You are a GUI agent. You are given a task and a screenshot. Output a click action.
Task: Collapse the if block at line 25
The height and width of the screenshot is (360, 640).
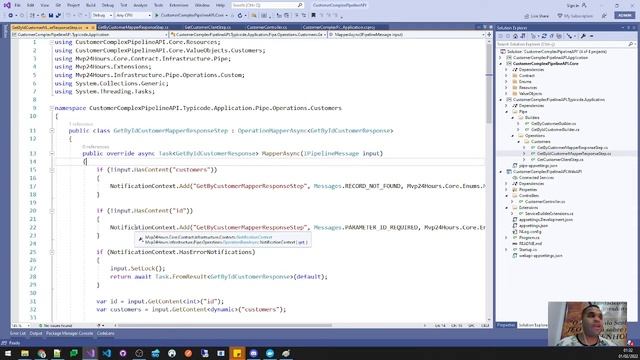click(52, 252)
